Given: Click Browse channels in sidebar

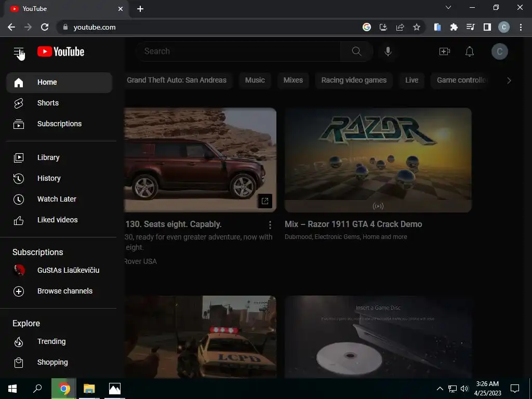Looking at the screenshot, I should 59,291.
